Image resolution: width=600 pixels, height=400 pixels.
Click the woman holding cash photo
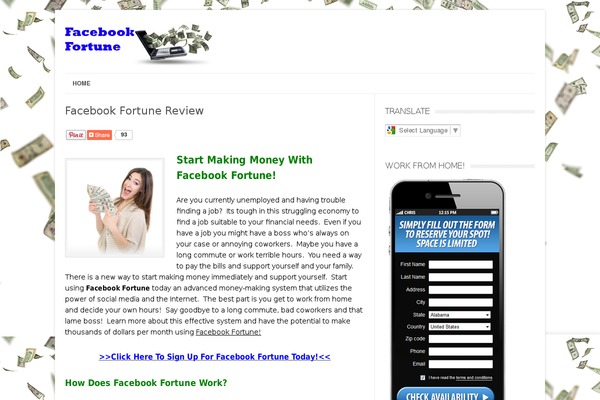pos(115,208)
